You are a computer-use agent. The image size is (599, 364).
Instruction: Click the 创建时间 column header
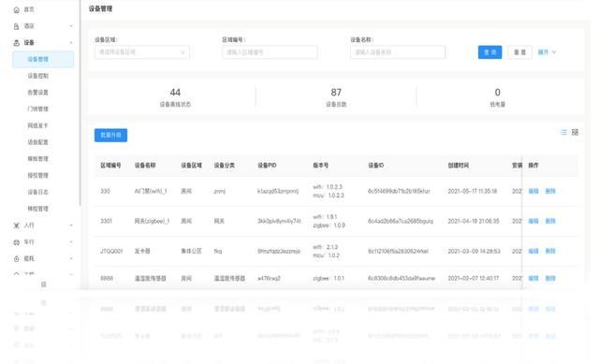tap(459, 166)
